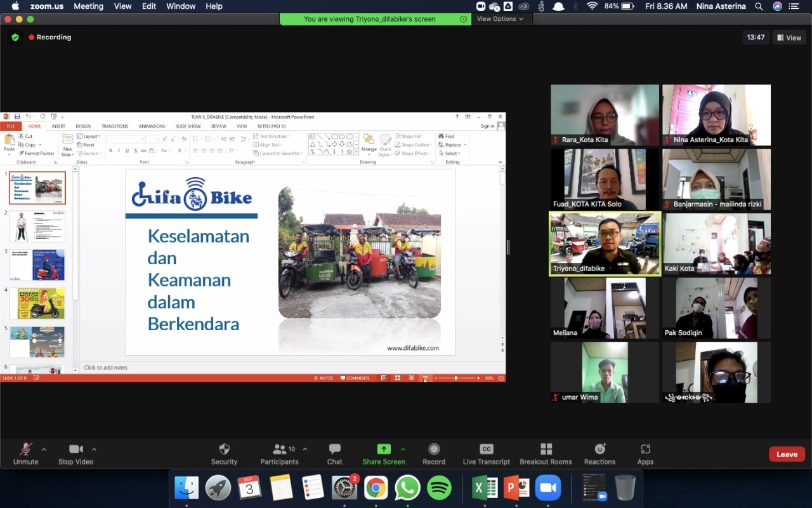Switch to the TRANSITIONS ribbon tab
The width and height of the screenshot is (812, 508).
115,126
